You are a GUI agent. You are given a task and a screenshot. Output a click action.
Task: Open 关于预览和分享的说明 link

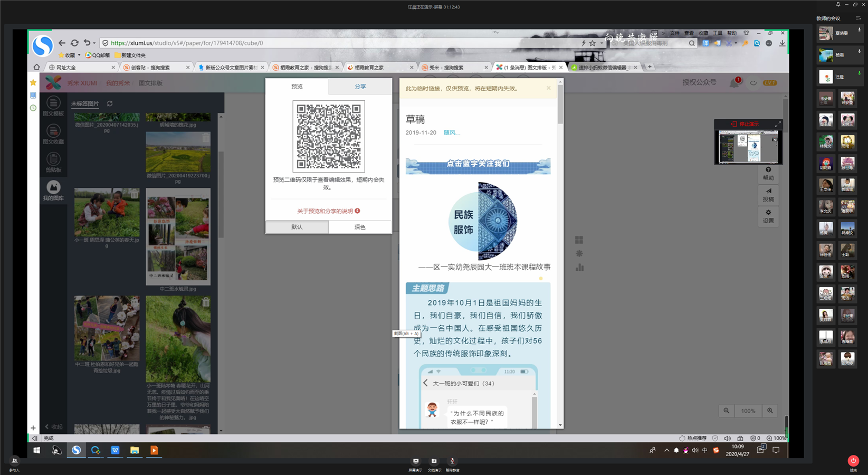click(328, 211)
